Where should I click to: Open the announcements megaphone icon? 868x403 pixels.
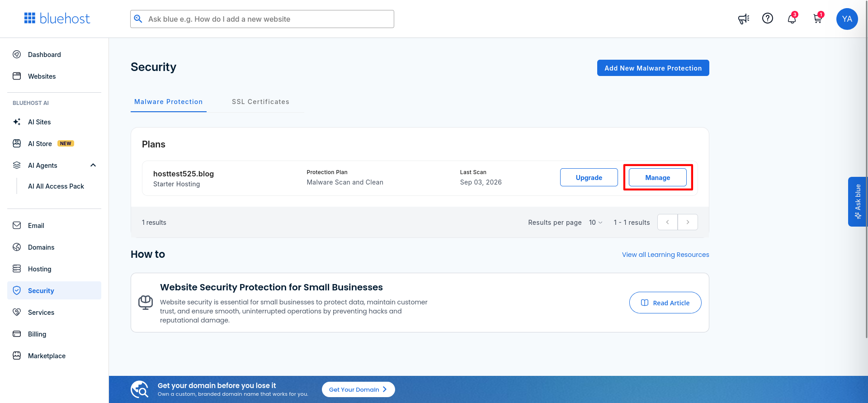[744, 19]
